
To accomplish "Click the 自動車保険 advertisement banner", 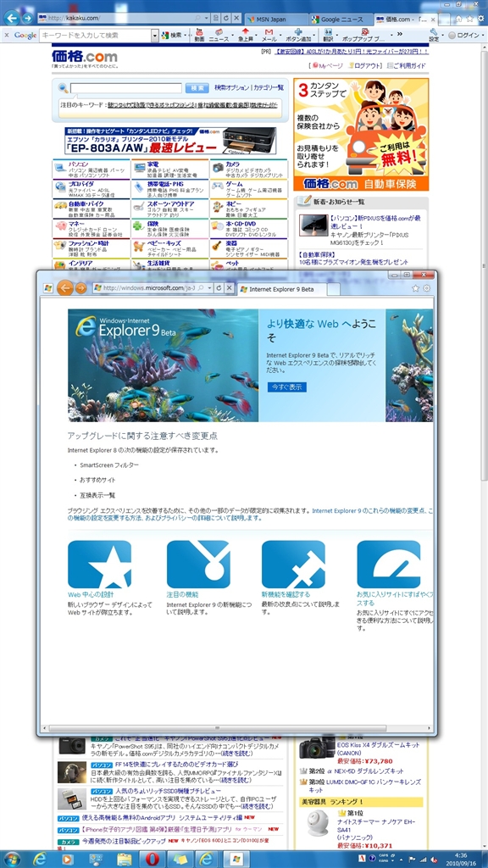I will (x=361, y=135).
